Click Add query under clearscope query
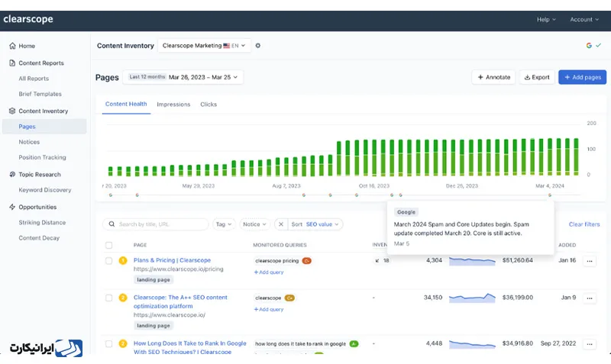611x364 pixels. tap(269, 310)
